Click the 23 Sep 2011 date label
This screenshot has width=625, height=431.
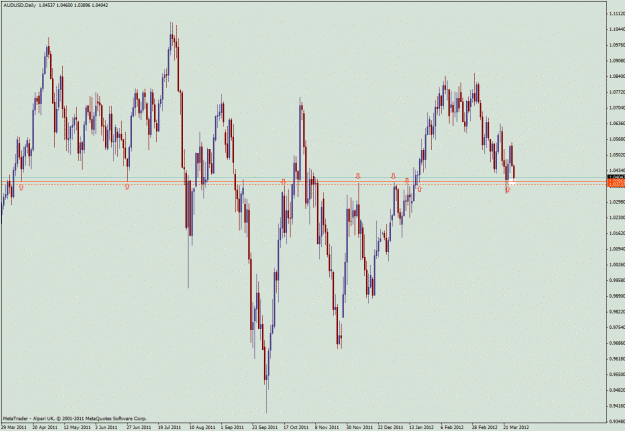(x=265, y=427)
